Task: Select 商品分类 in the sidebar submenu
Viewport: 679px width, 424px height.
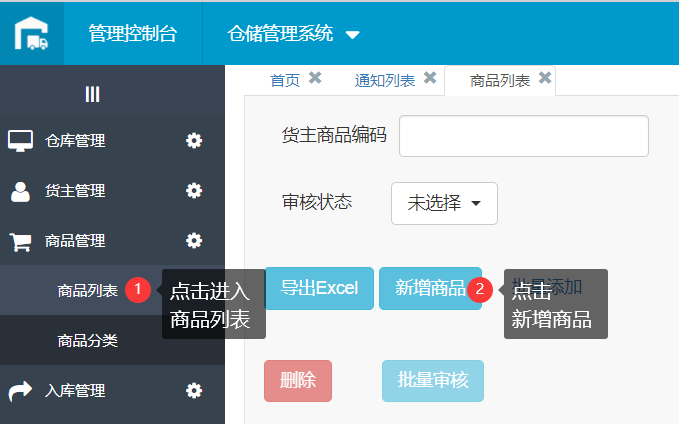Action: click(87, 341)
